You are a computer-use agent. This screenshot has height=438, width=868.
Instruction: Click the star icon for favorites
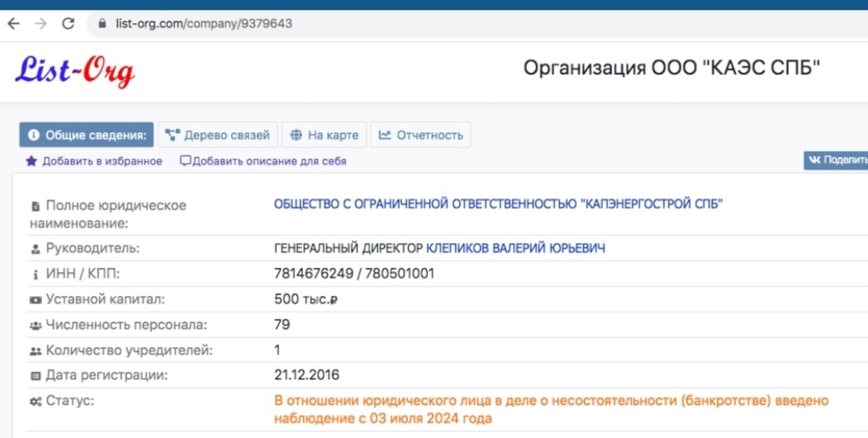point(31,161)
